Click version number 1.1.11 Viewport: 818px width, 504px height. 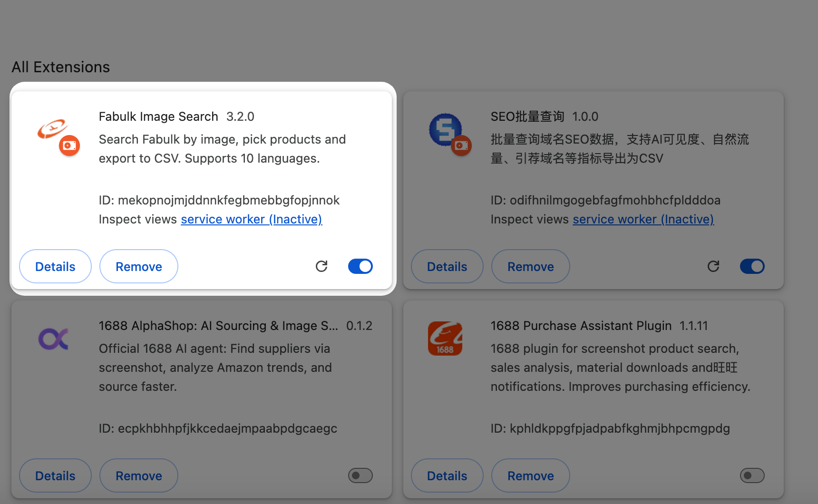(693, 326)
